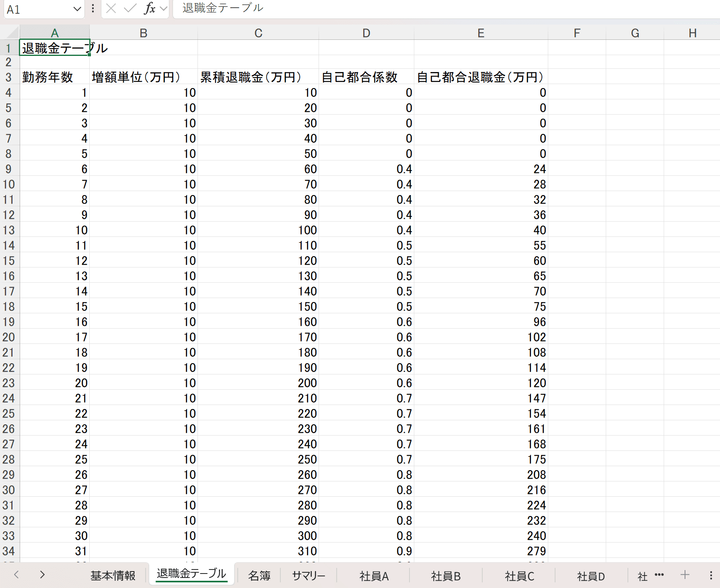The image size is (720, 588).
Task: Click cell A1 containing 退職金テーブル
Action: 55,48
